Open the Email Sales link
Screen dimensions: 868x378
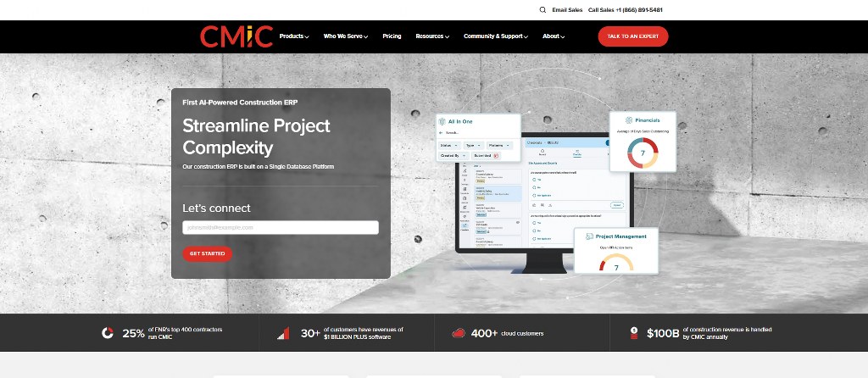click(x=567, y=10)
